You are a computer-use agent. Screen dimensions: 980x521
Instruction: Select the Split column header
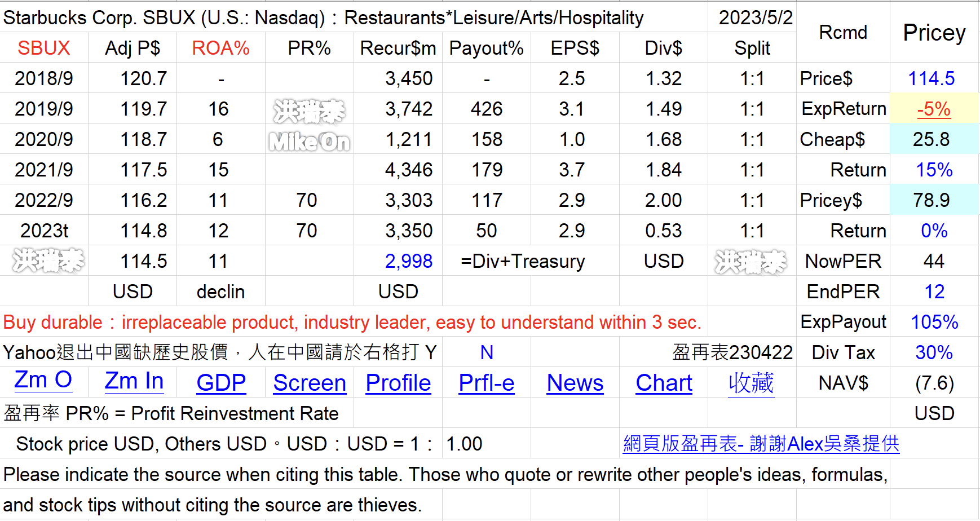[x=752, y=48]
